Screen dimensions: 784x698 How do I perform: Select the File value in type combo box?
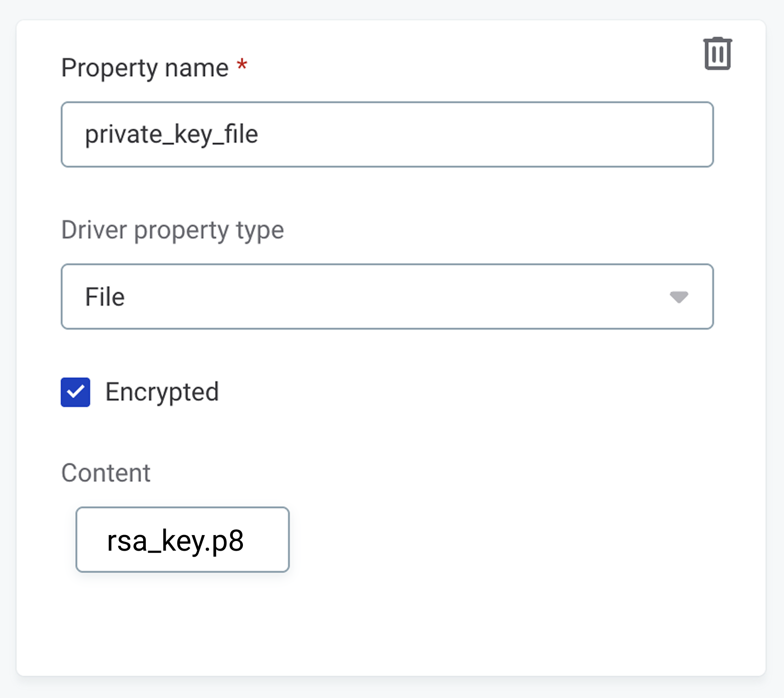pyautogui.click(x=105, y=297)
